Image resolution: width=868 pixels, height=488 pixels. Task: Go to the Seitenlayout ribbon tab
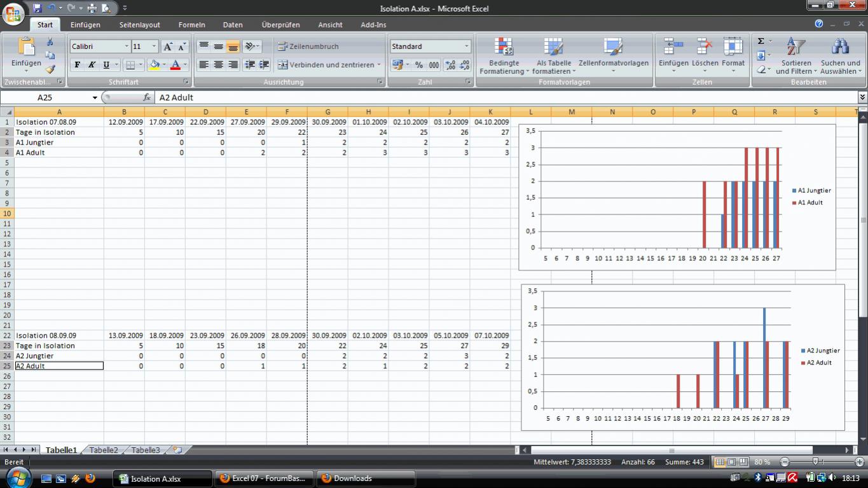pyautogui.click(x=140, y=25)
